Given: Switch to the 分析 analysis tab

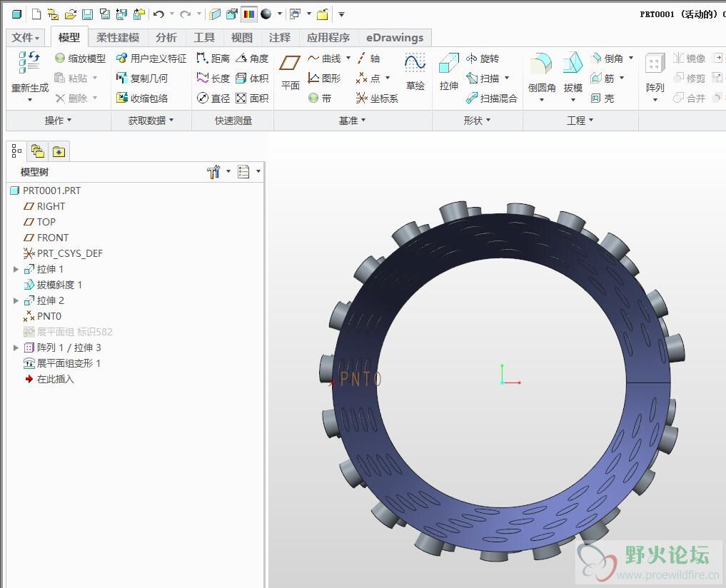Looking at the screenshot, I should pos(166,38).
